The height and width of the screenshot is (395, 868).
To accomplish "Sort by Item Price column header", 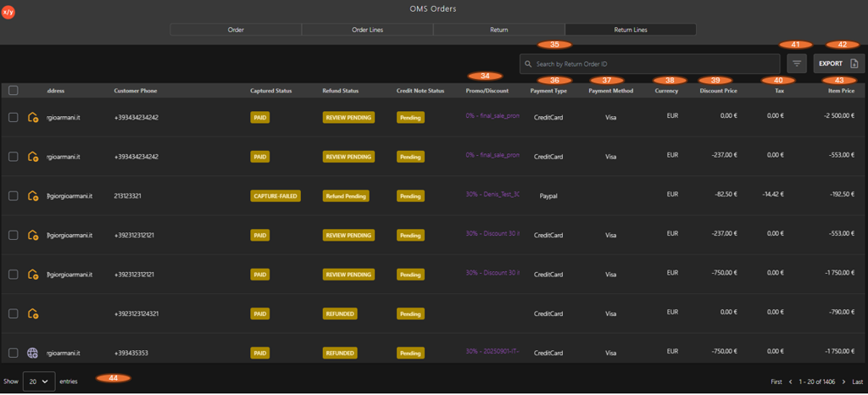I will (840, 91).
